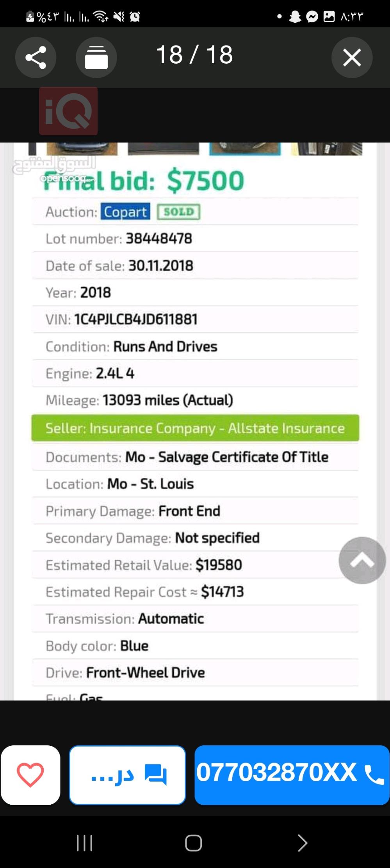Viewport: 390px width, 868px height.
Task: Select the VIN number text
Action: tap(136, 320)
